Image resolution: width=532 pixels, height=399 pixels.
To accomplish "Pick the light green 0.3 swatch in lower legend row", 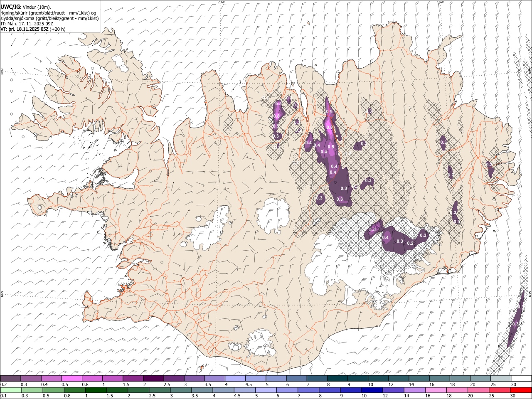I will 32,390.
